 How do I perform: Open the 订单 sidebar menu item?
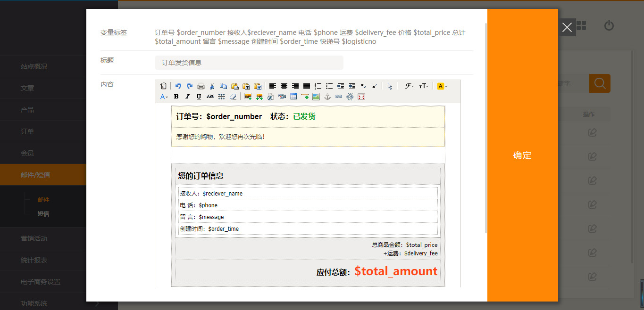[27, 131]
